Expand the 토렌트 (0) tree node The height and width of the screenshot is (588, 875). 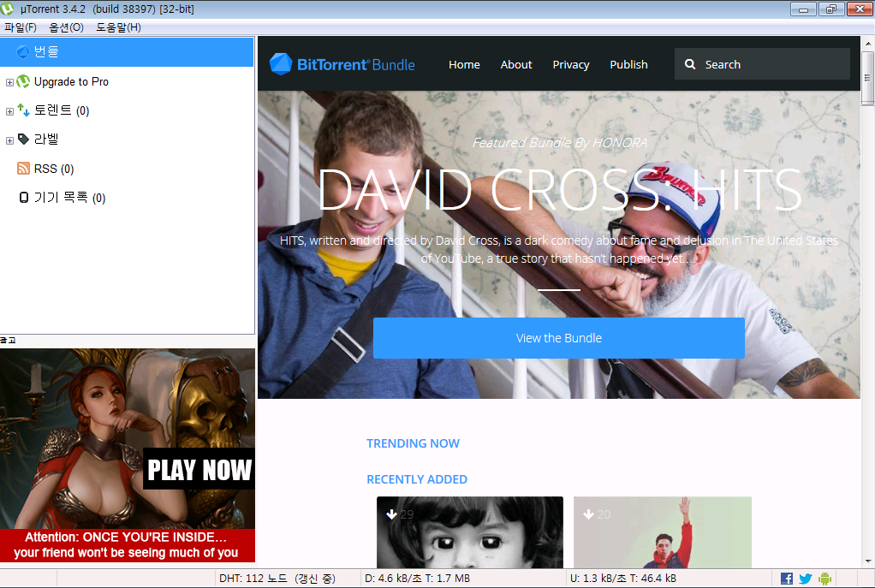[x=9, y=111]
